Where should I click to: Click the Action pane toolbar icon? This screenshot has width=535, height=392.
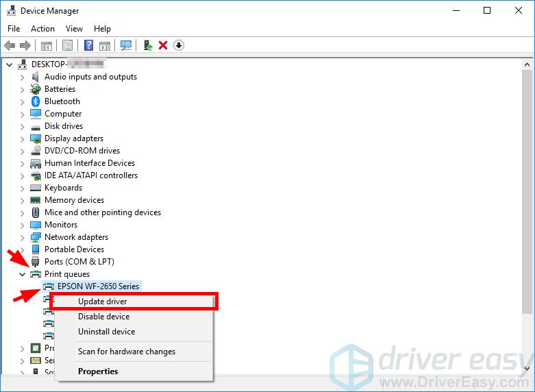click(x=105, y=45)
